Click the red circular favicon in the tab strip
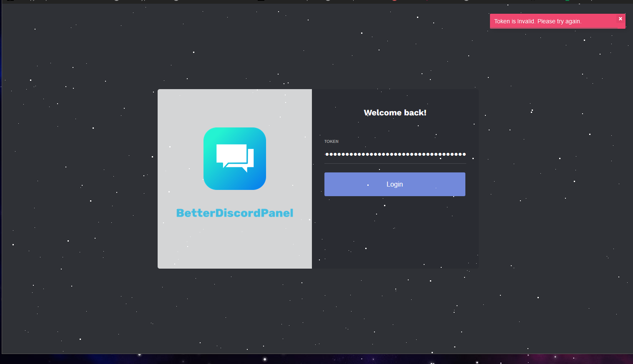Screen dimensions: 633x364 394,1
